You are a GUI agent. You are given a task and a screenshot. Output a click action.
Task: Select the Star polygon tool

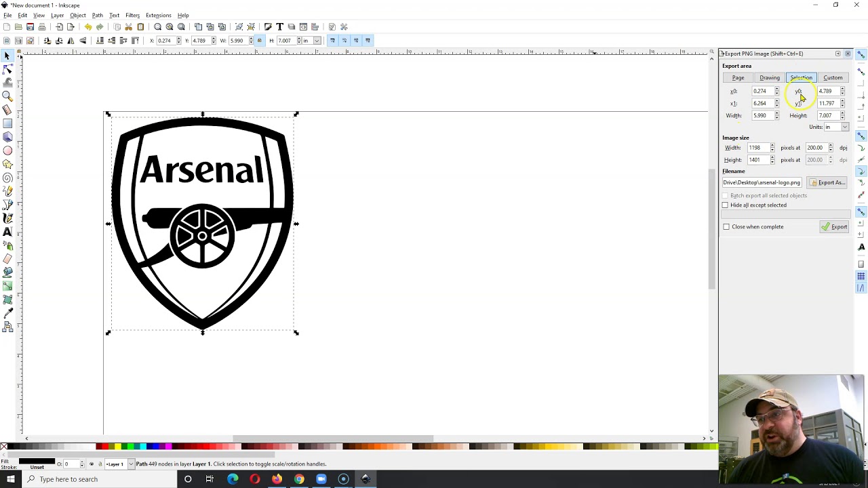7,164
